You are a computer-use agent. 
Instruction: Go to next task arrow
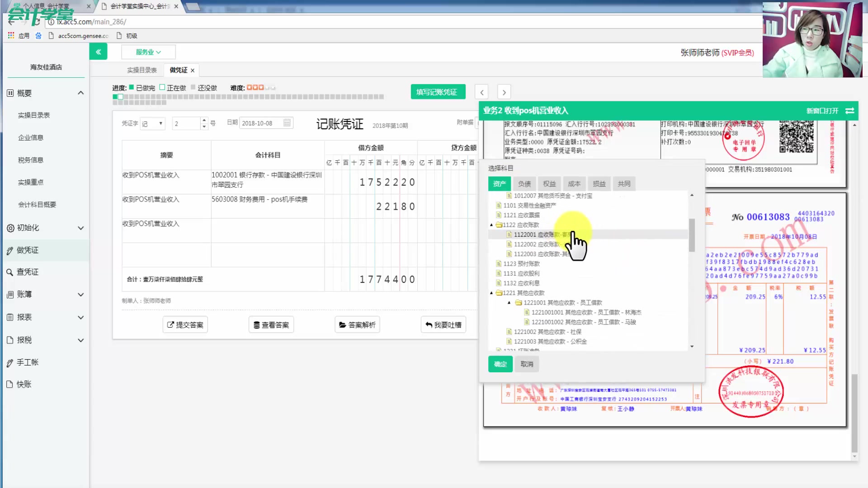[504, 92]
